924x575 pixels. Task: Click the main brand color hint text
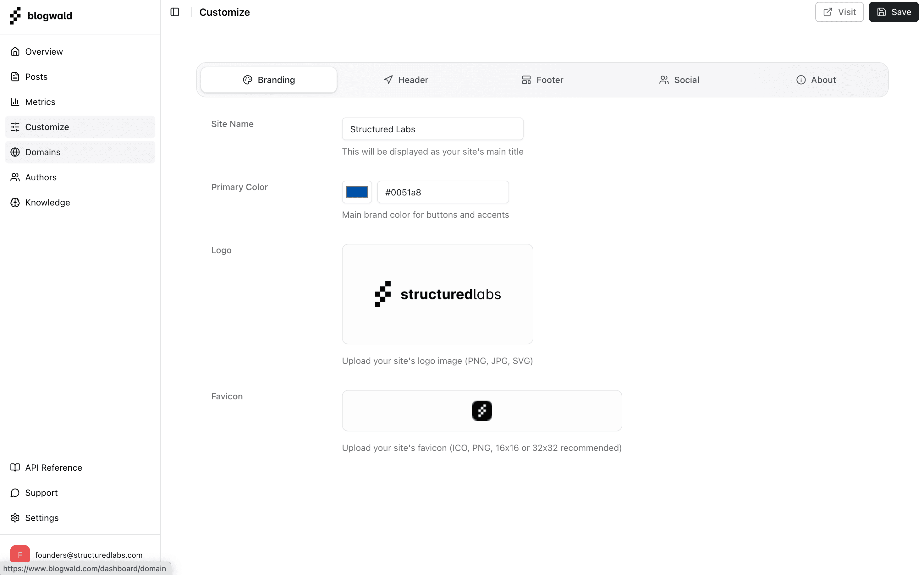point(425,215)
